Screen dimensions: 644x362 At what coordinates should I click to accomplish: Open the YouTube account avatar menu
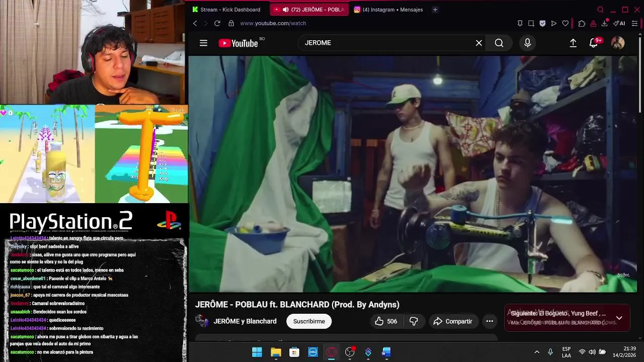[618, 43]
